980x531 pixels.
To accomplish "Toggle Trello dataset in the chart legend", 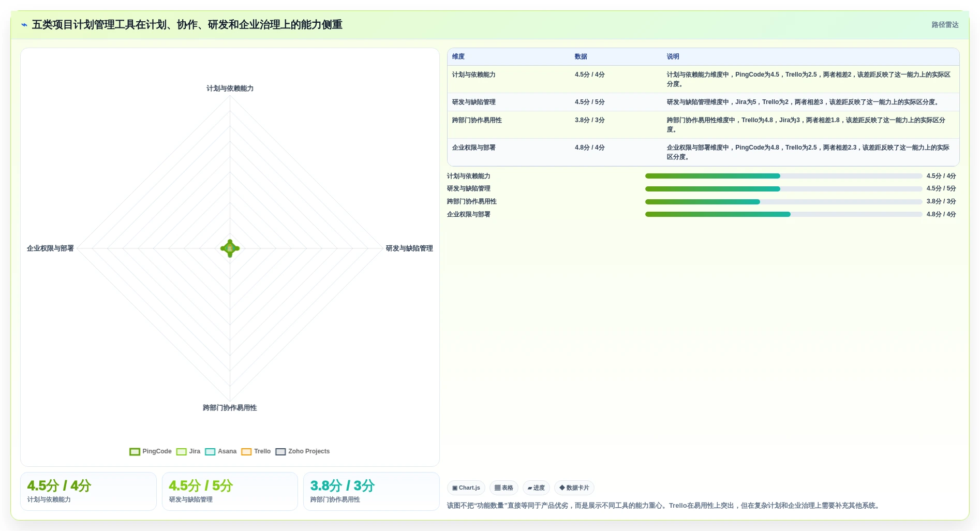I will tap(256, 451).
